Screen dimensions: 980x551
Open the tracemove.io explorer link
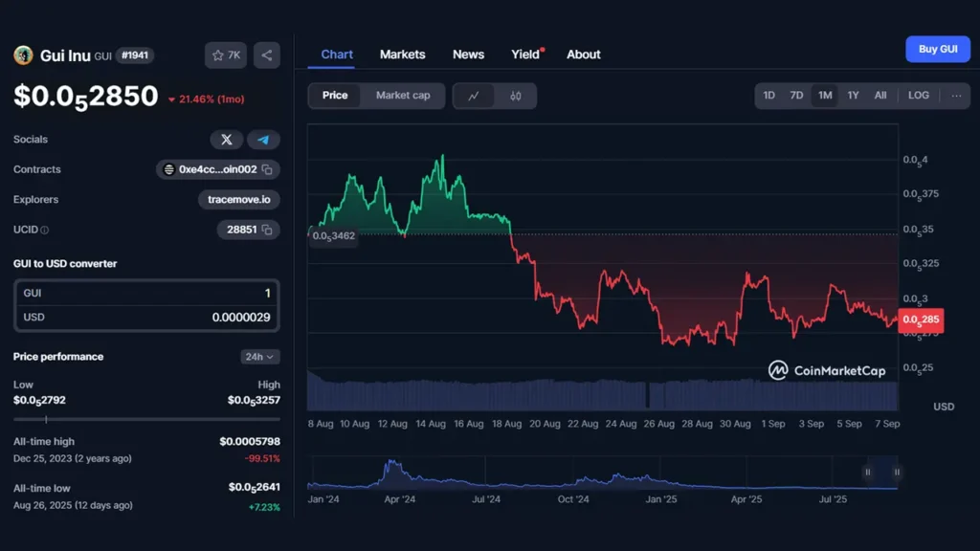[x=238, y=200]
